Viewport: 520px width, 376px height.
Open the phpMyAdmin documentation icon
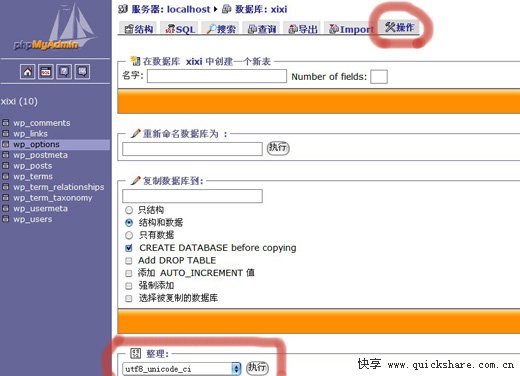[64, 72]
